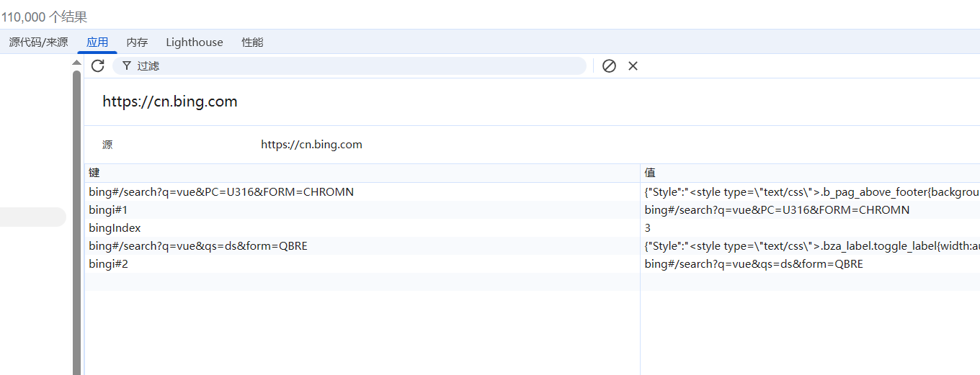This screenshot has width=980, height=375.
Task: Click the refresh storage icon
Action: pyautogui.click(x=98, y=66)
